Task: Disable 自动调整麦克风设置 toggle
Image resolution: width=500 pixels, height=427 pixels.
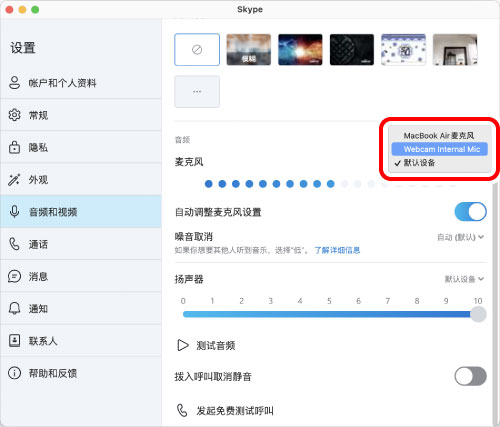Action: [470, 212]
